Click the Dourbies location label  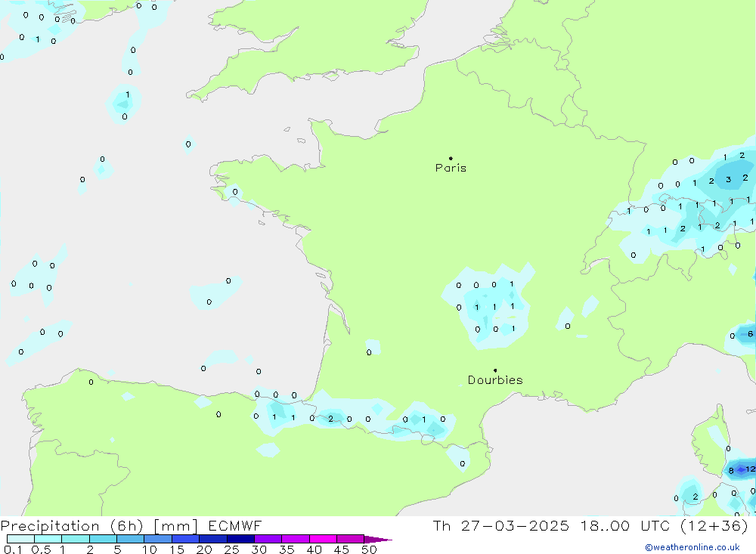click(495, 380)
